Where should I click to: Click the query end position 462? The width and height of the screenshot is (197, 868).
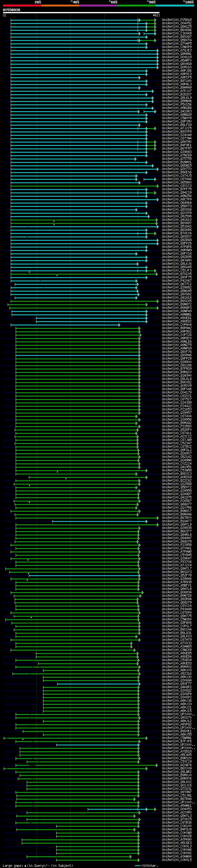pyautogui.click(x=155, y=15)
